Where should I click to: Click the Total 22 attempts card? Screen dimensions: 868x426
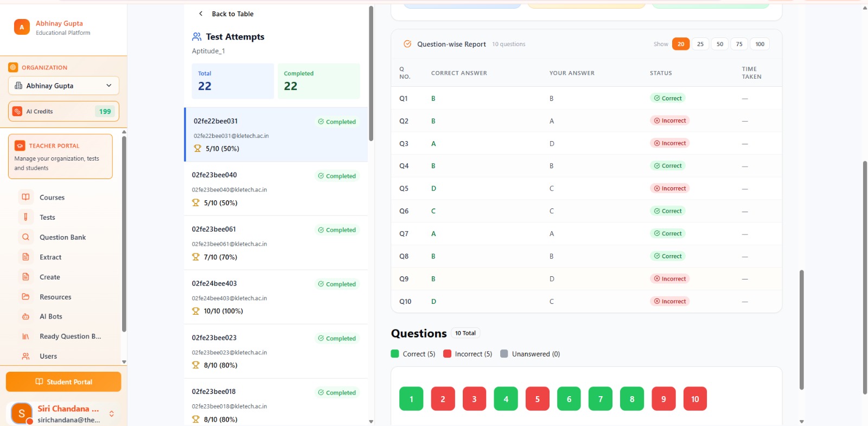pos(233,81)
